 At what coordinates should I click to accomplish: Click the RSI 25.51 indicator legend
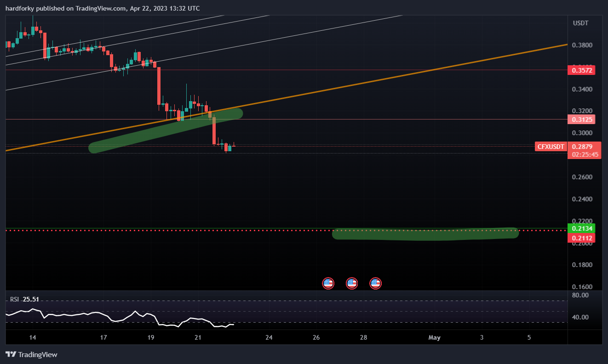pos(25,299)
